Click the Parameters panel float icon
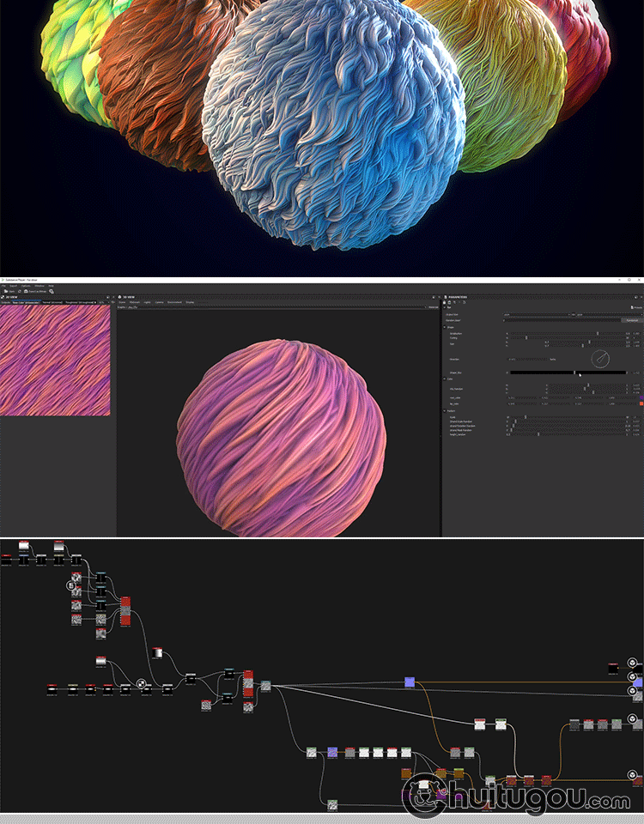The width and height of the screenshot is (644, 824). pyautogui.click(x=636, y=298)
